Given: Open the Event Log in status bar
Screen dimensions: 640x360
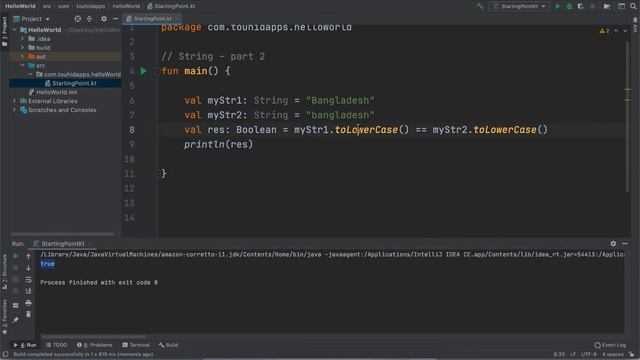Looking at the screenshot, I should point(610,345).
